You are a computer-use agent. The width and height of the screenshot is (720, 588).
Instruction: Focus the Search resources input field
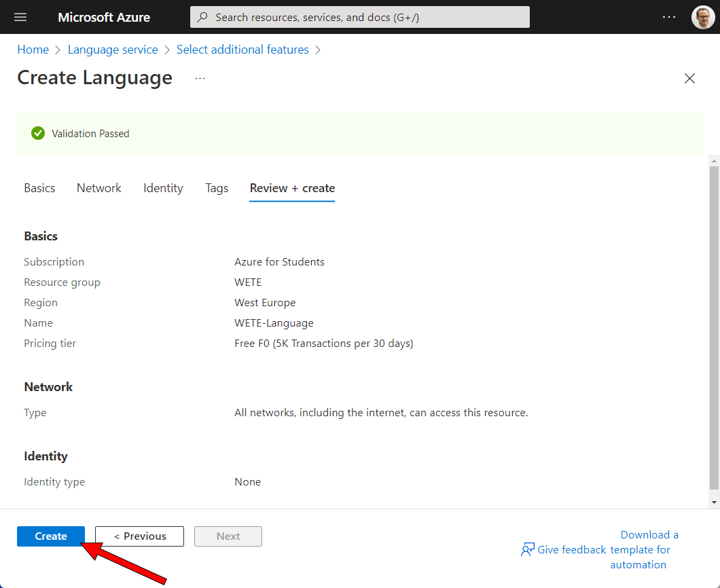click(x=359, y=17)
